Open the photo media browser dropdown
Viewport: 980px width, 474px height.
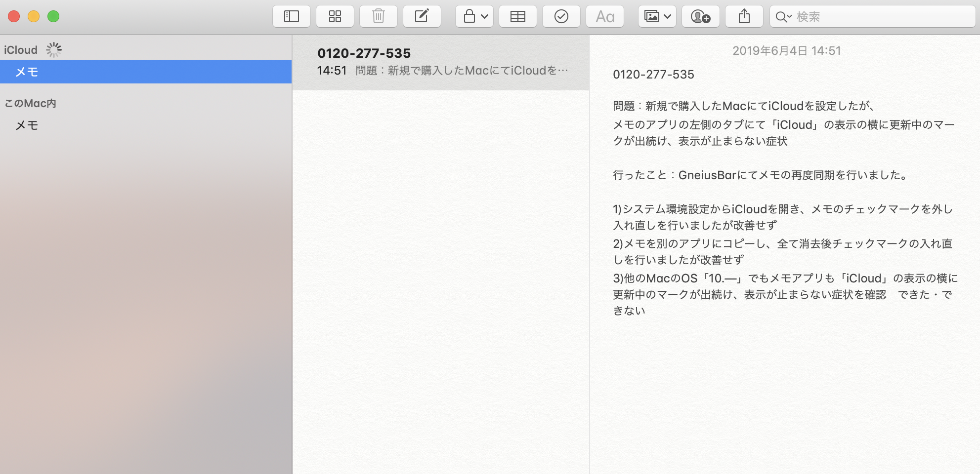pyautogui.click(x=657, y=17)
